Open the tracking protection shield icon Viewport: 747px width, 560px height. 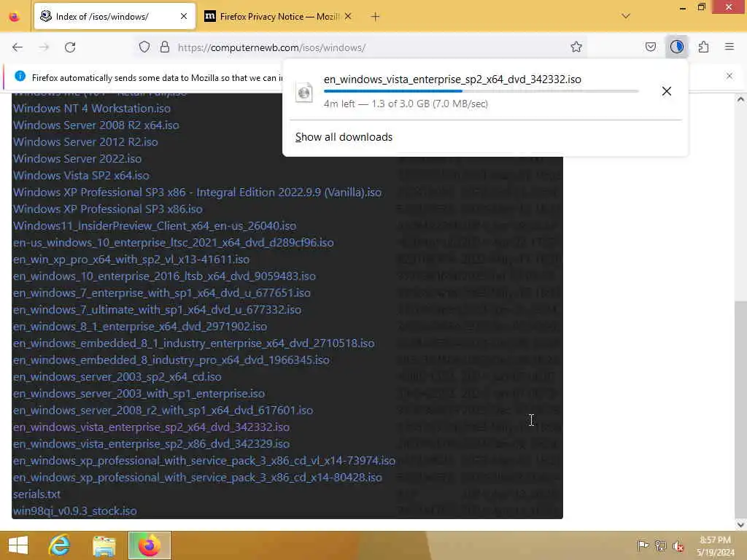coord(144,47)
